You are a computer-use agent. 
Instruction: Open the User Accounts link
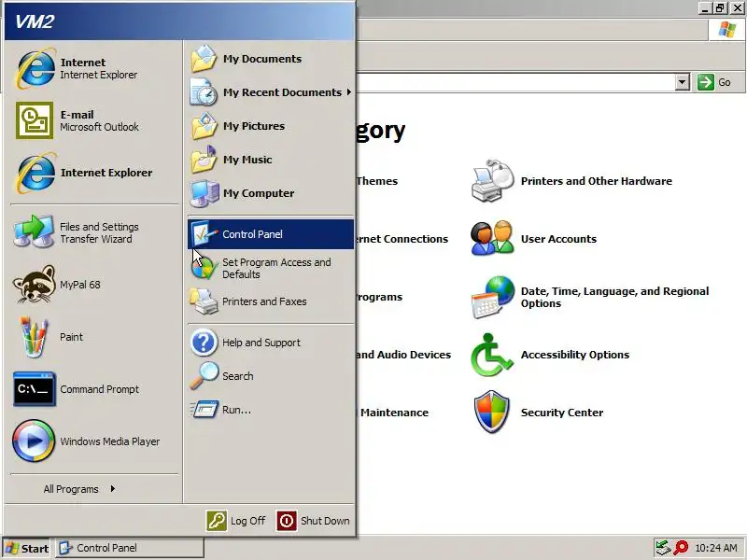click(x=558, y=239)
